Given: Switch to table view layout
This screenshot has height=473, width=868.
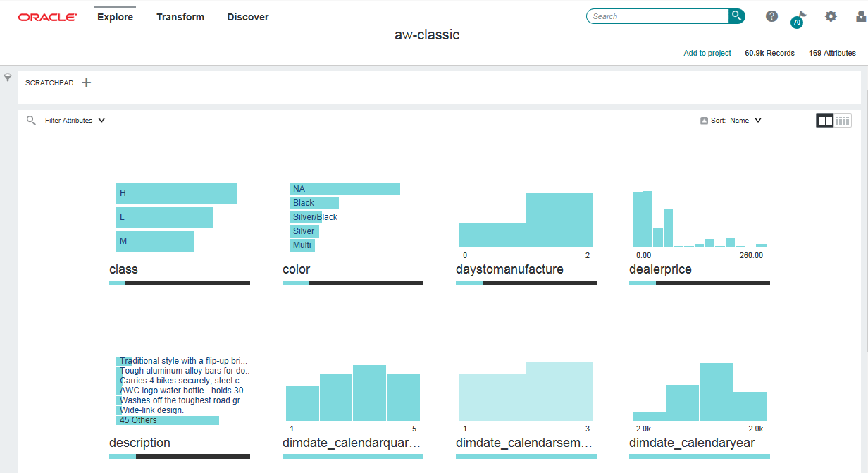Looking at the screenshot, I should tap(843, 120).
